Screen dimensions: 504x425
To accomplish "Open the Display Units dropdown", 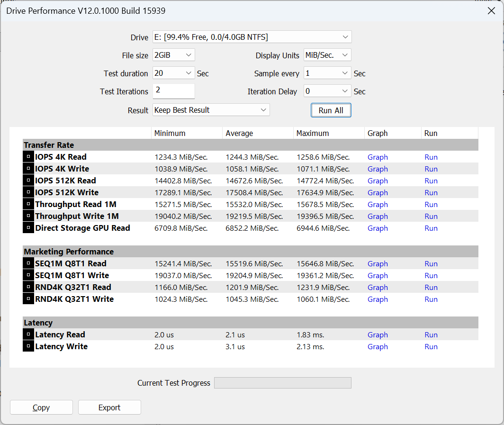I will click(327, 55).
